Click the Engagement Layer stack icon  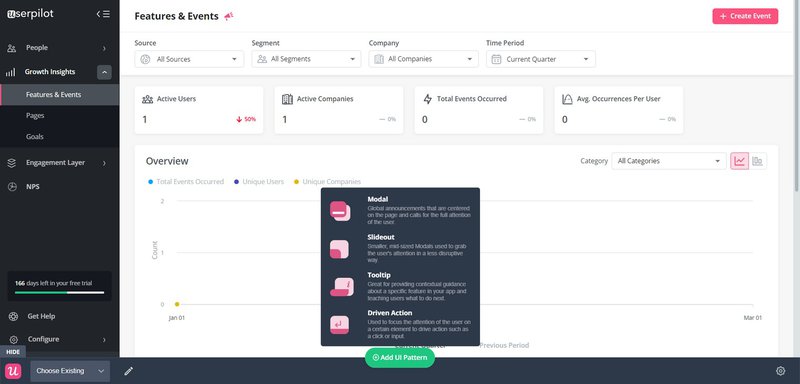point(12,163)
